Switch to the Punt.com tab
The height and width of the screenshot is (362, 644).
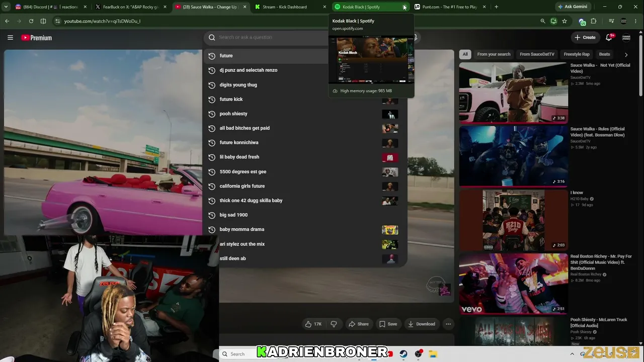click(449, 7)
